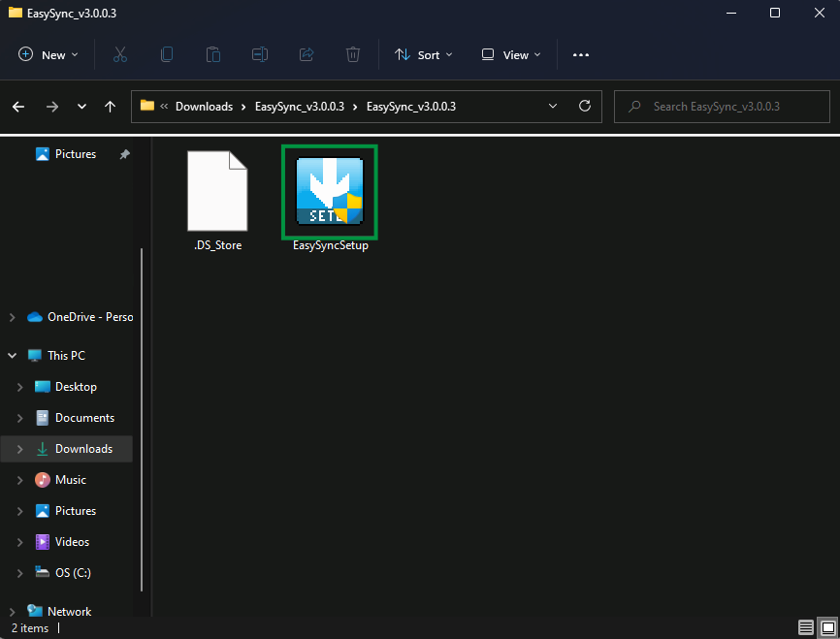Expand Pictures under This PC
The width and height of the screenshot is (840, 639).
point(19,511)
